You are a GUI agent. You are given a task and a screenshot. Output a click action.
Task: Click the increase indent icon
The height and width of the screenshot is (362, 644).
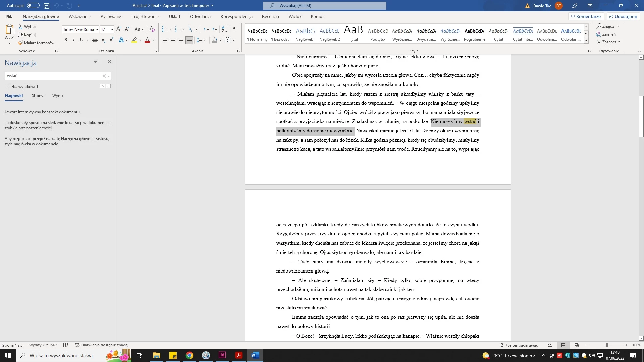coord(214,29)
